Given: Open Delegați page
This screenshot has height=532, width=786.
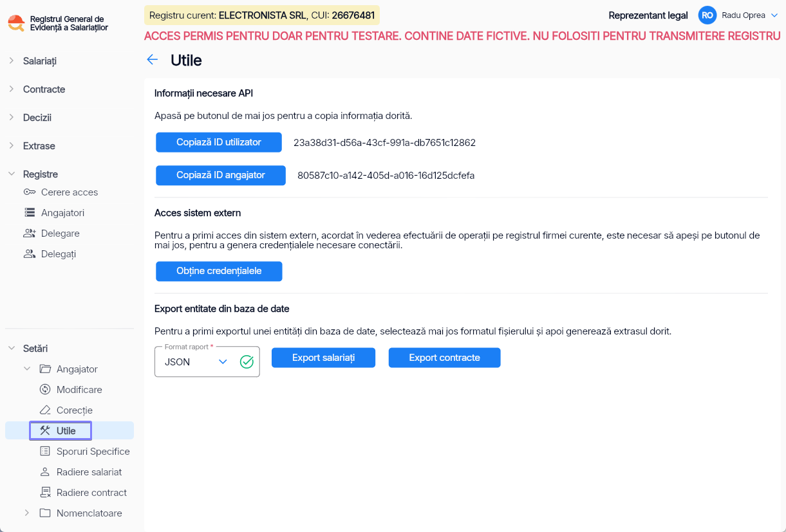Looking at the screenshot, I should coord(59,254).
